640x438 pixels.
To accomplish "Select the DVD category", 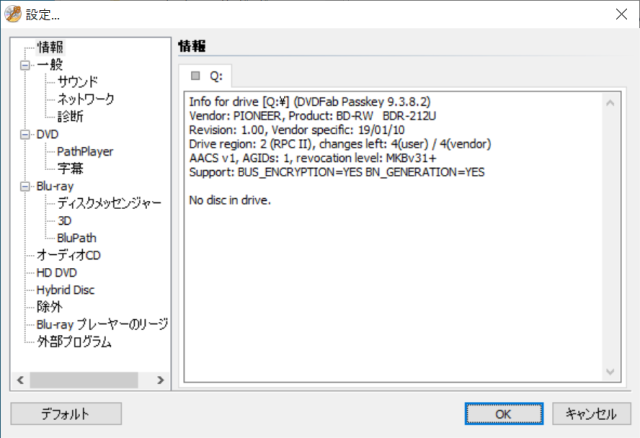I will (47, 134).
